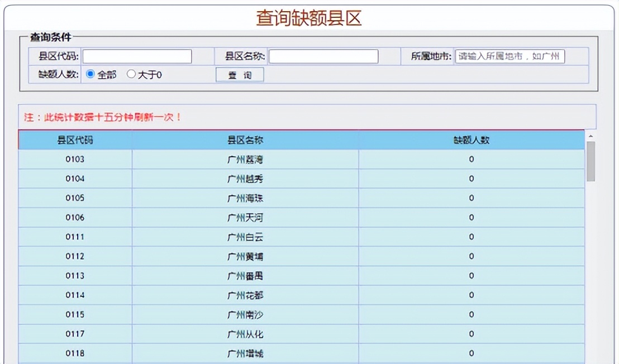
Task: Focus the 县区代码 input field
Action: pos(137,56)
